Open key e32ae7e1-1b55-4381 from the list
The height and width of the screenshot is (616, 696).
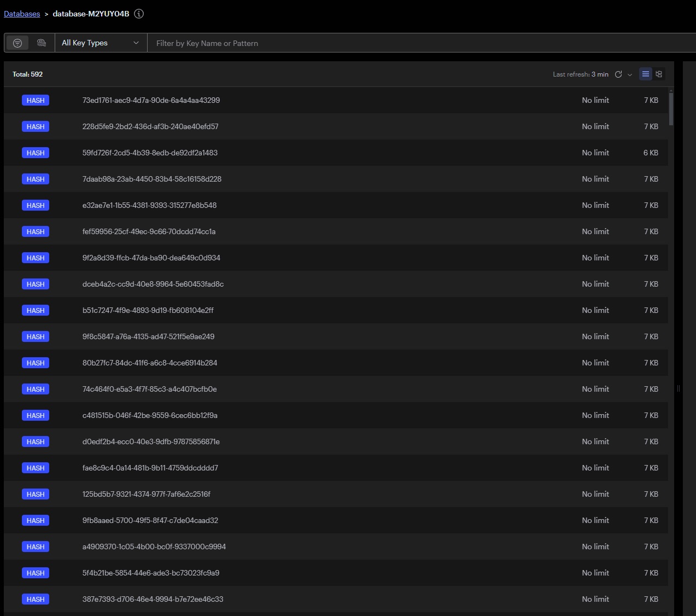point(149,205)
